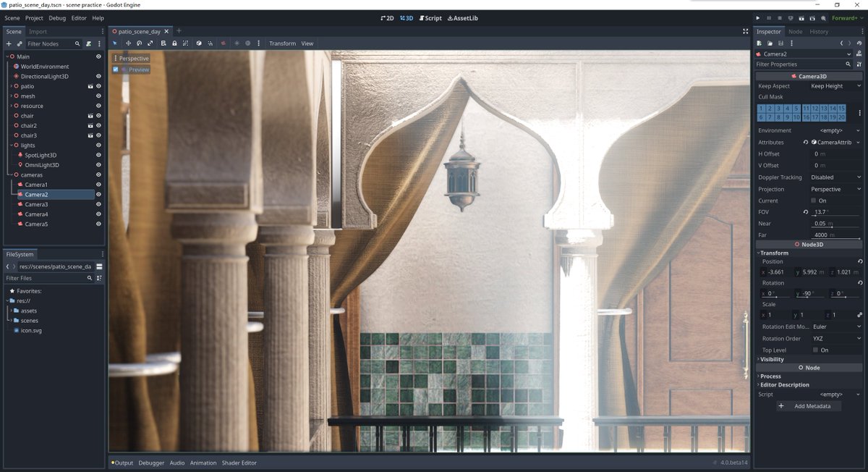The image size is (868, 472).
Task: Uncheck the camera Preview checkbox
Action: 116,69
